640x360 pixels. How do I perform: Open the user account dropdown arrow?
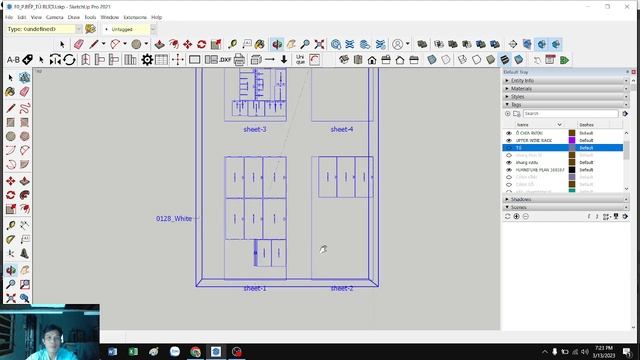pos(407,44)
